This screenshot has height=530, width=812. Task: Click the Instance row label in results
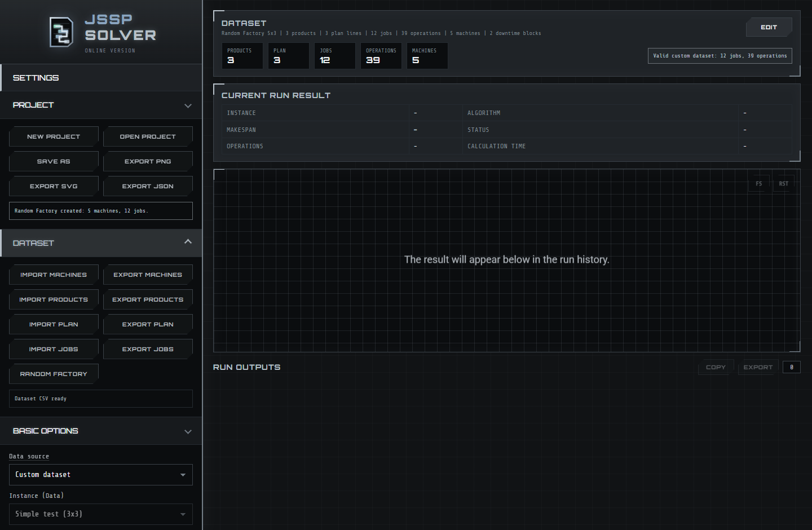pyautogui.click(x=241, y=113)
